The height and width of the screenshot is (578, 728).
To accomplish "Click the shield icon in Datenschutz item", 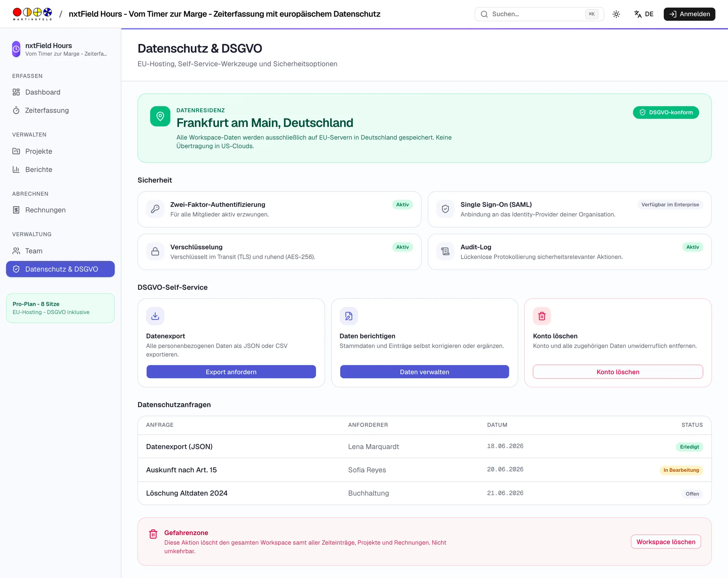I will point(16,269).
